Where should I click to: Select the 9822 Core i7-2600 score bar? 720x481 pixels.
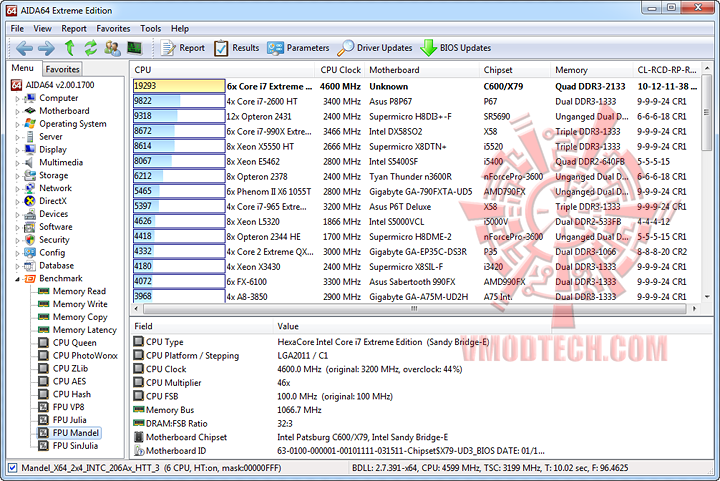click(x=179, y=101)
